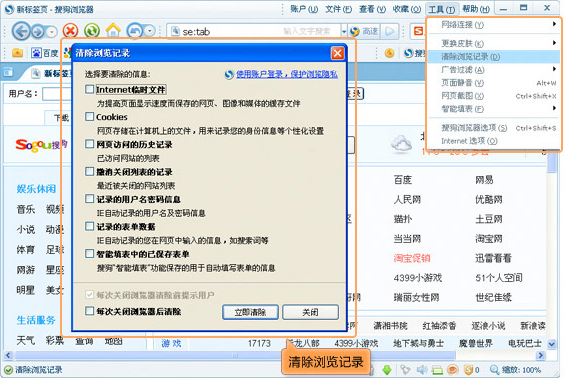Click the Go arrow next to address bar
Viewport: 565px width, 378px height.
(390, 31)
